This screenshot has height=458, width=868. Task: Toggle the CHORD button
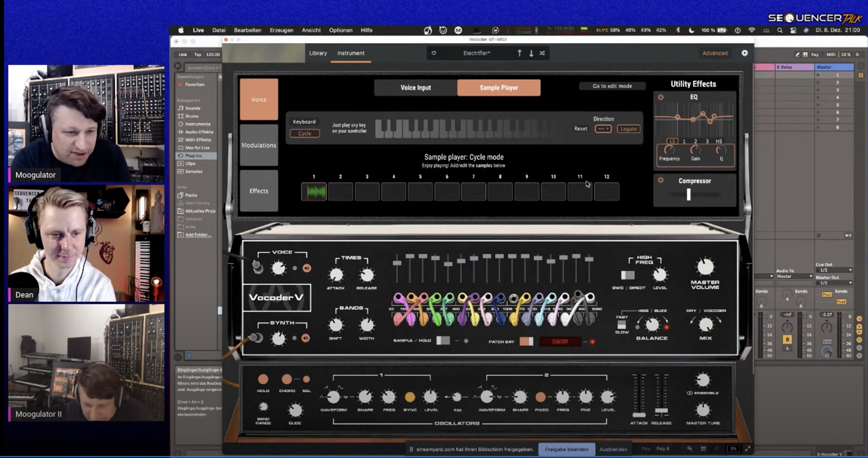(287, 379)
